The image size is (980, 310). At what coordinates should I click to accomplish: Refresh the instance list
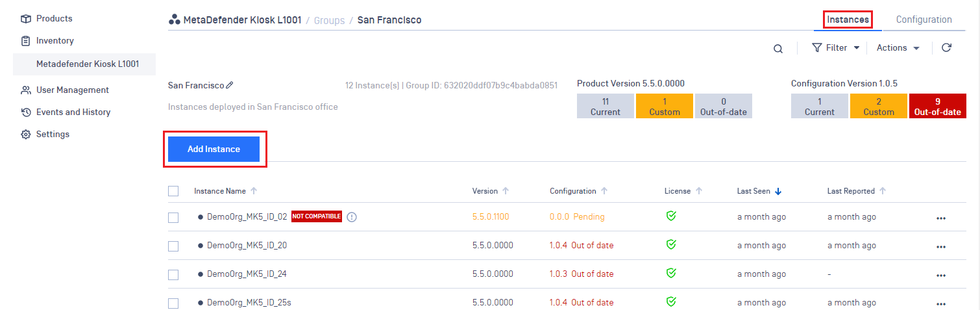click(946, 47)
